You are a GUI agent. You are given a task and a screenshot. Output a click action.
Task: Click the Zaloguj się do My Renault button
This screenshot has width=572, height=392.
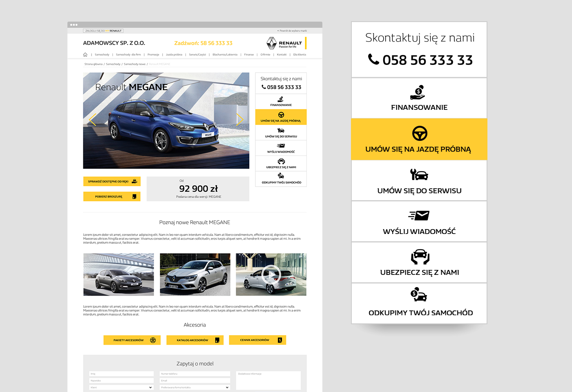(x=103, y=31)
